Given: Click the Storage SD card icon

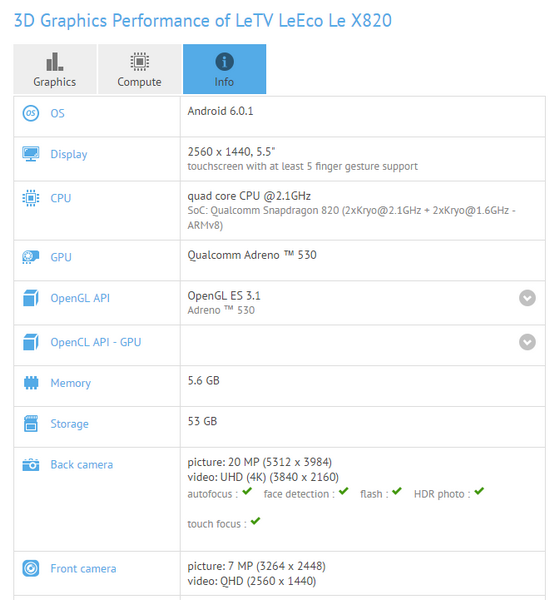Looking at the screenshot, I should click(31, 424).
